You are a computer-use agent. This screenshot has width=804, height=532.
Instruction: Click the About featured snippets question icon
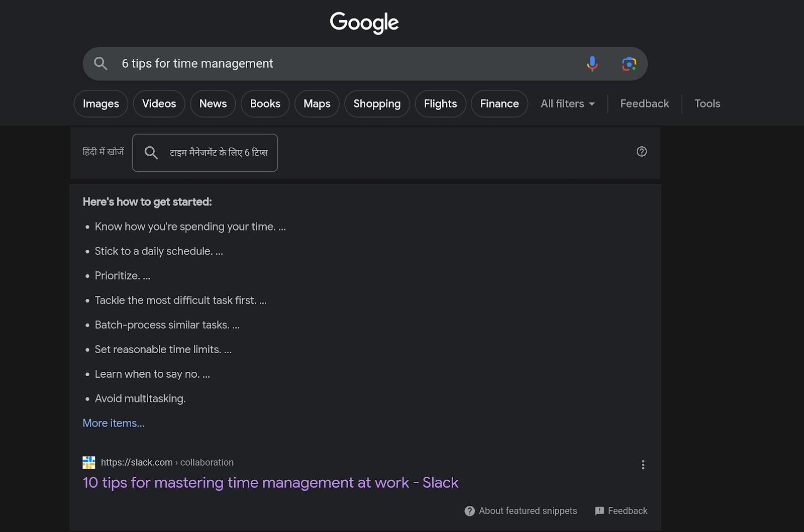pos(469,511)
